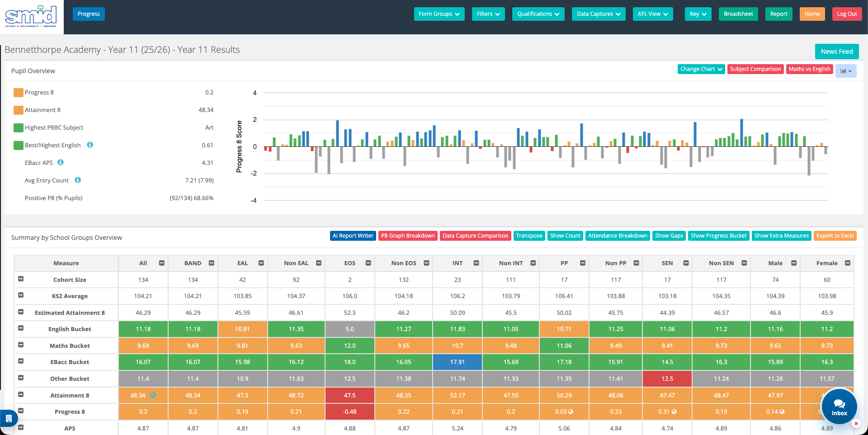The image size is (868, 435).
Task: Toggle the Estimated Attainment 8 row
Action: [21, 312]
